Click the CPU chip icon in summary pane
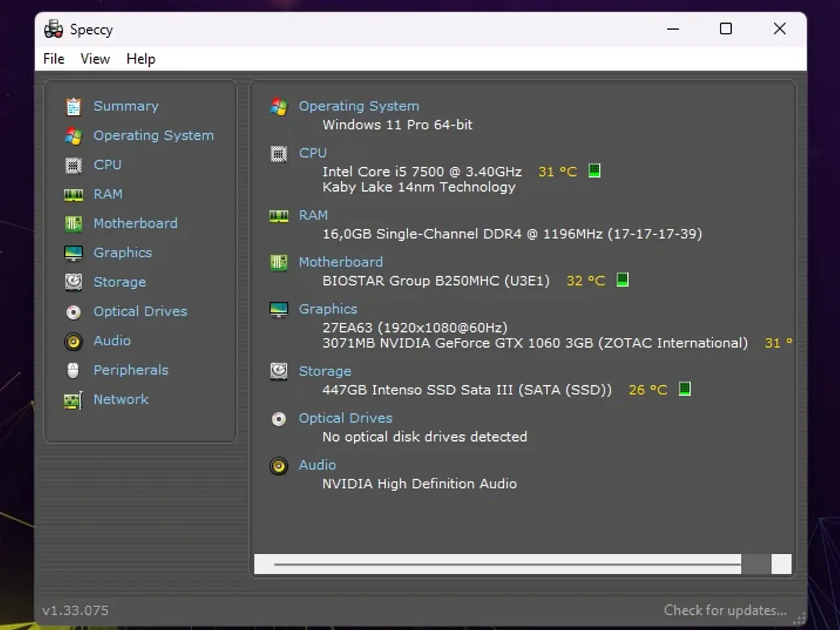 (x=279, y=154)
